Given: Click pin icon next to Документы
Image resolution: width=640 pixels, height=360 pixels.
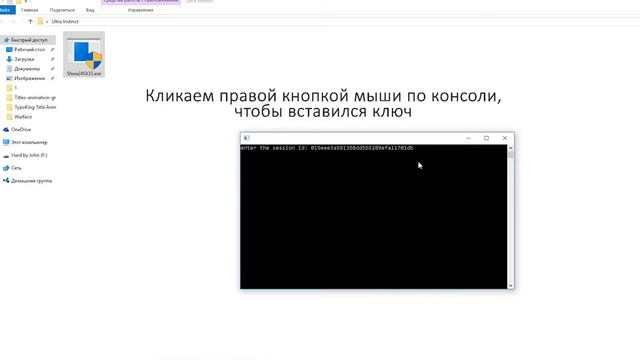Looking at the screenshot, I should pyautogui.click(x=52, y=69).
